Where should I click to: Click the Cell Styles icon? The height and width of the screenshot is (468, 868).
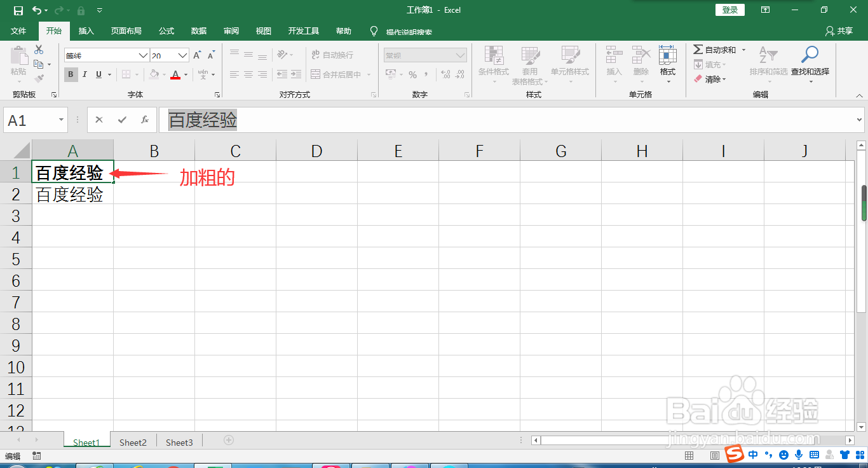pos(570,55)
